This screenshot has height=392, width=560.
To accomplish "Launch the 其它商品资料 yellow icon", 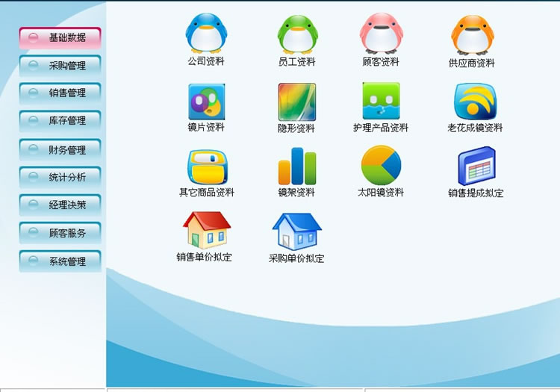I will pyautogui.click(x=207, y=167).
